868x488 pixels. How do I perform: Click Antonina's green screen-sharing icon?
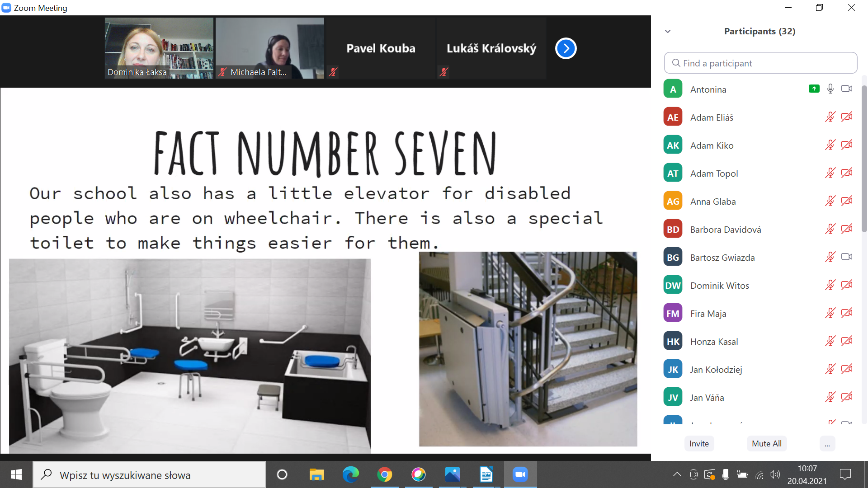[x=814, y=89]
